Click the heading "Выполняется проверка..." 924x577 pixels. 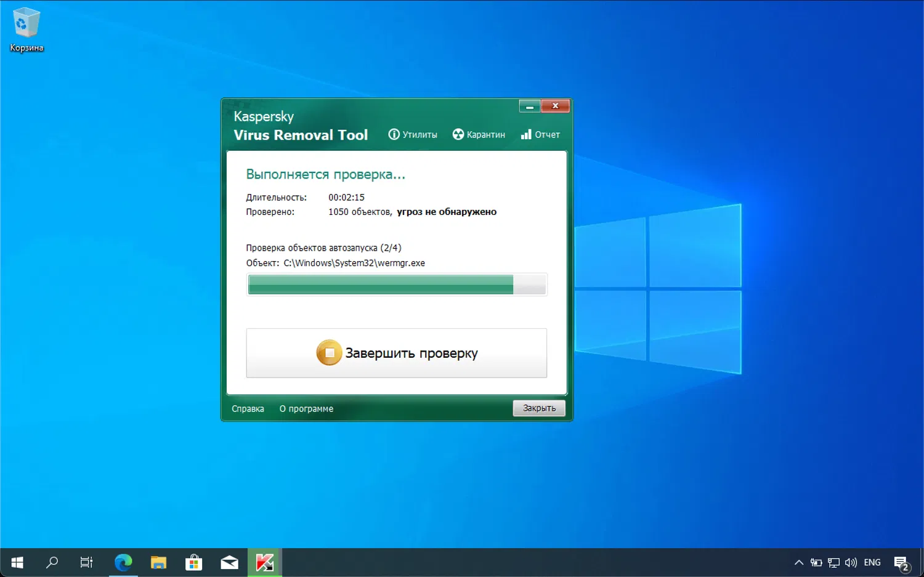326,174
